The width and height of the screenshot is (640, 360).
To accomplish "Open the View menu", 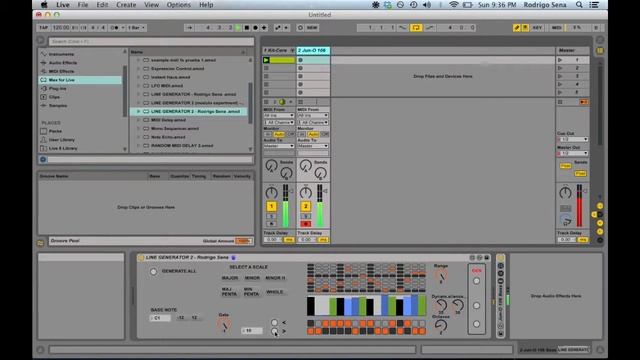I will pyautogui.click(x=151, y=5).
